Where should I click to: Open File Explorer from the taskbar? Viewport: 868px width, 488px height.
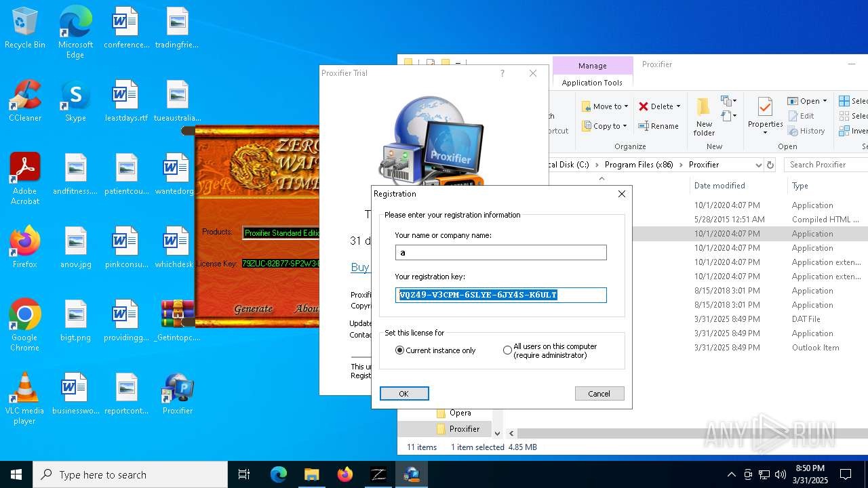coord(311,474)
